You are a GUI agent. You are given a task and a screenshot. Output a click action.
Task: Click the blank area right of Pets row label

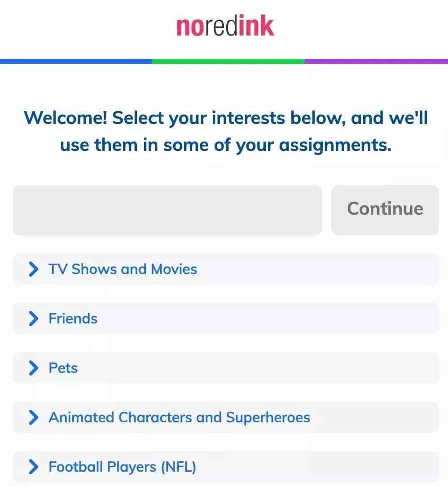click(258, 368)
